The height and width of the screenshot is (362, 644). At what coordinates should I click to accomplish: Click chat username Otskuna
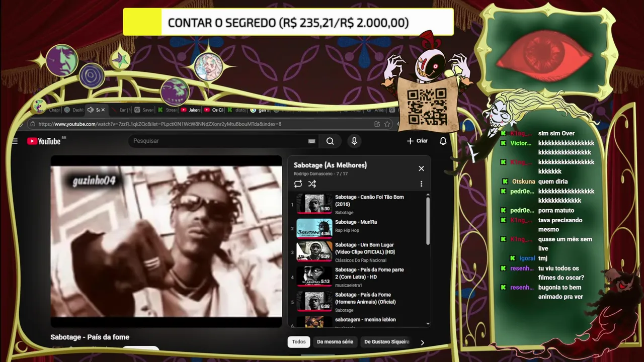[x=523, y=182]
